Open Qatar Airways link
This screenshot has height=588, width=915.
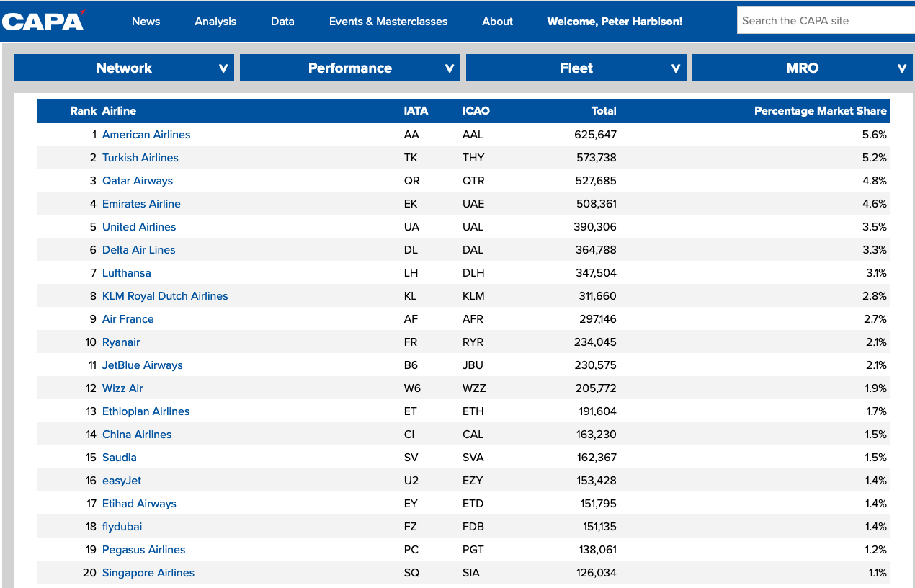click(138, 181)
